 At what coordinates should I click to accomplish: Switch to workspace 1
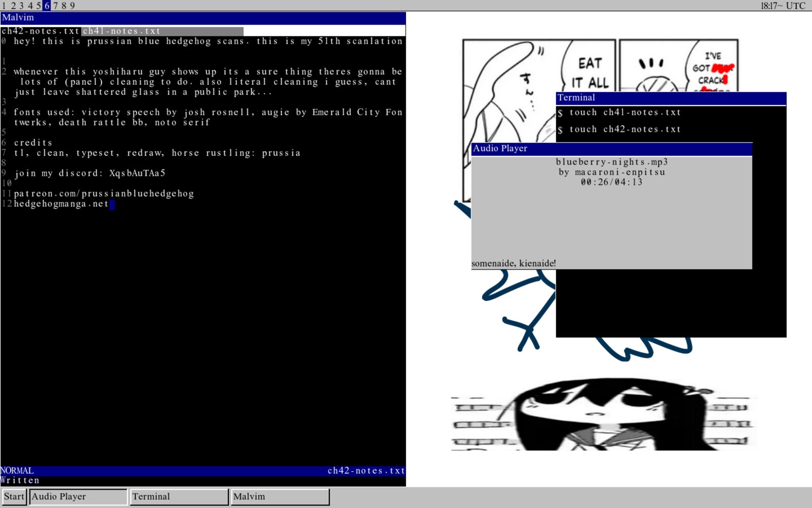[5, 6]
